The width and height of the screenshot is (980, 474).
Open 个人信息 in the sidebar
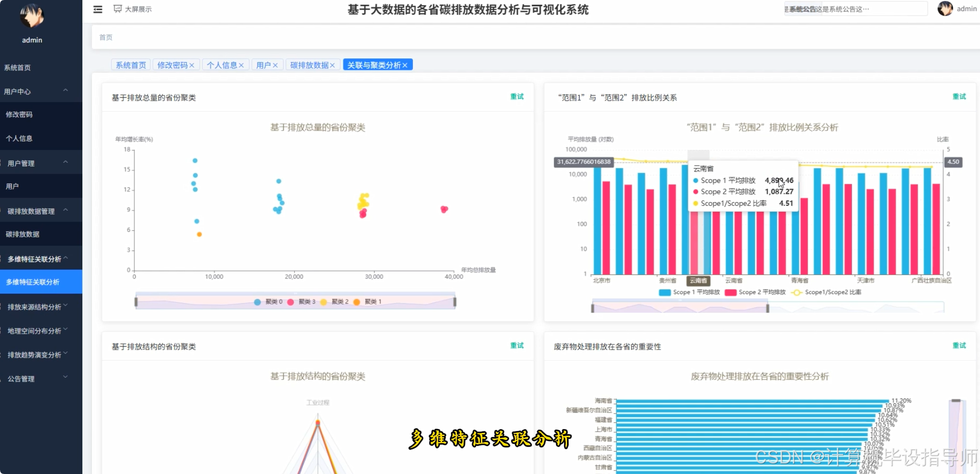41,138
